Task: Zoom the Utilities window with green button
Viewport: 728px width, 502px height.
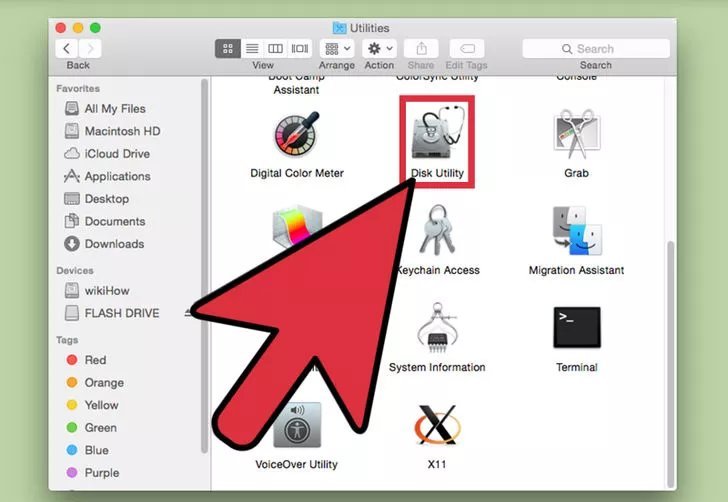Action: [95, 28]
